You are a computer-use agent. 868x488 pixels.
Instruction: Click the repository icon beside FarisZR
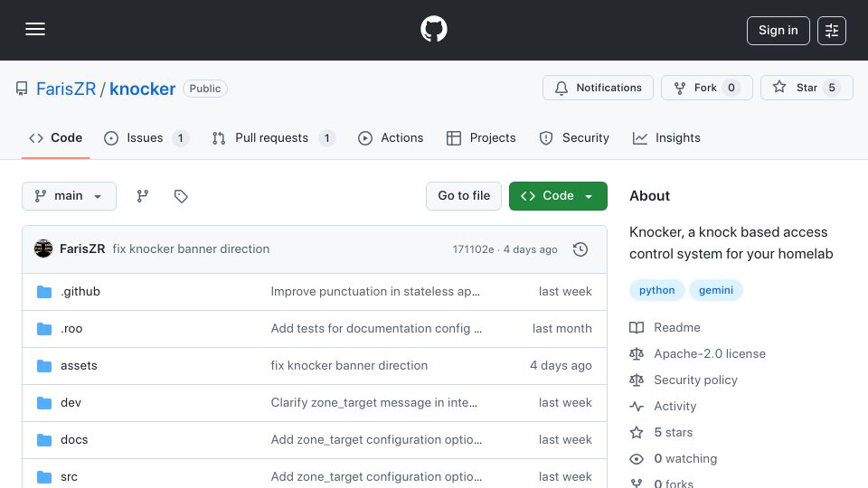22,89
